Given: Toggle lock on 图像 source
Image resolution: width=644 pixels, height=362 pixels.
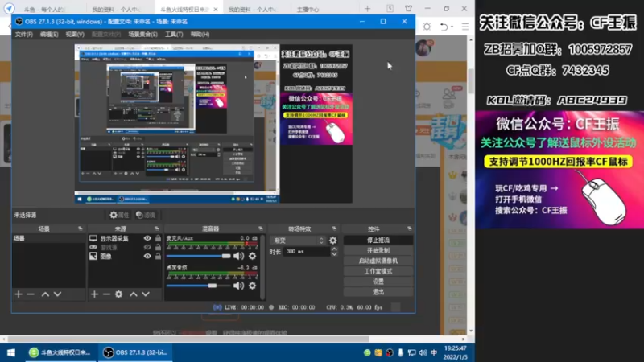Looking at the screenshot, I should tap(158, 256).
